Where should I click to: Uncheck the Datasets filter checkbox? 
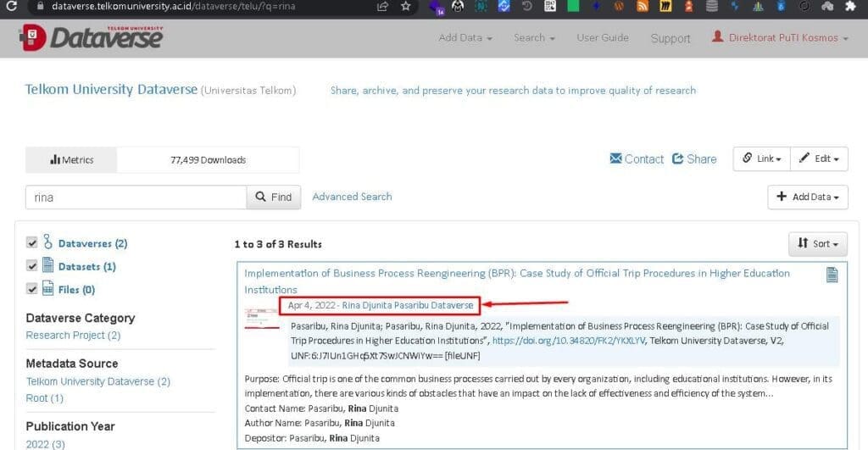coord(32,266)
